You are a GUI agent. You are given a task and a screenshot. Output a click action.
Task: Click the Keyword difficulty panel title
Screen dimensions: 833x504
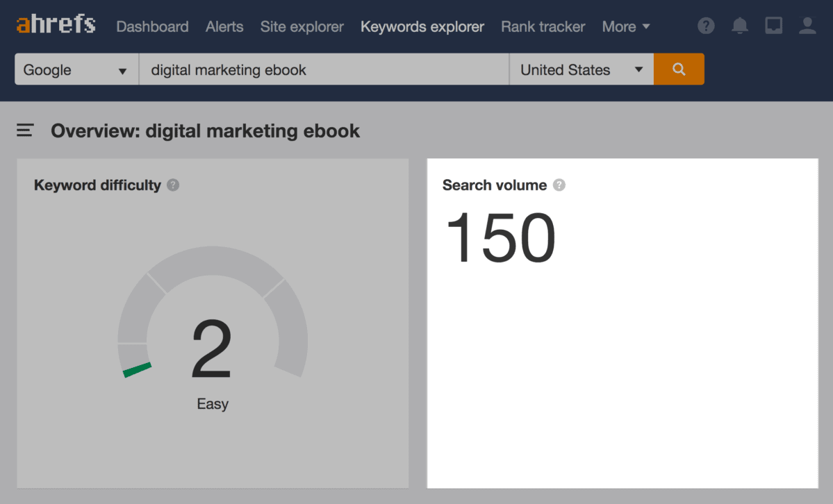[x=97, y=185]
